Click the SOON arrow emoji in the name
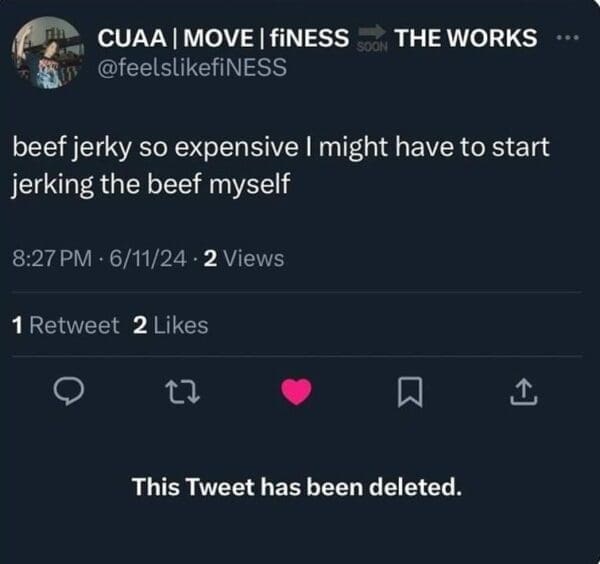600x564 pixels. click(x=372, y=40)
